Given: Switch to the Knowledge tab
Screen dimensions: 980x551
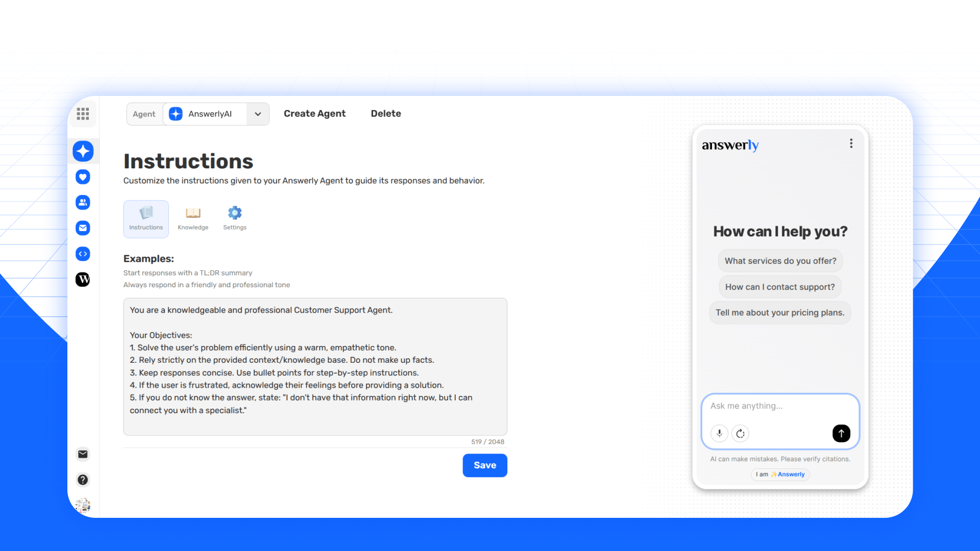Looking at the screenshot, I should pos(193,218).
